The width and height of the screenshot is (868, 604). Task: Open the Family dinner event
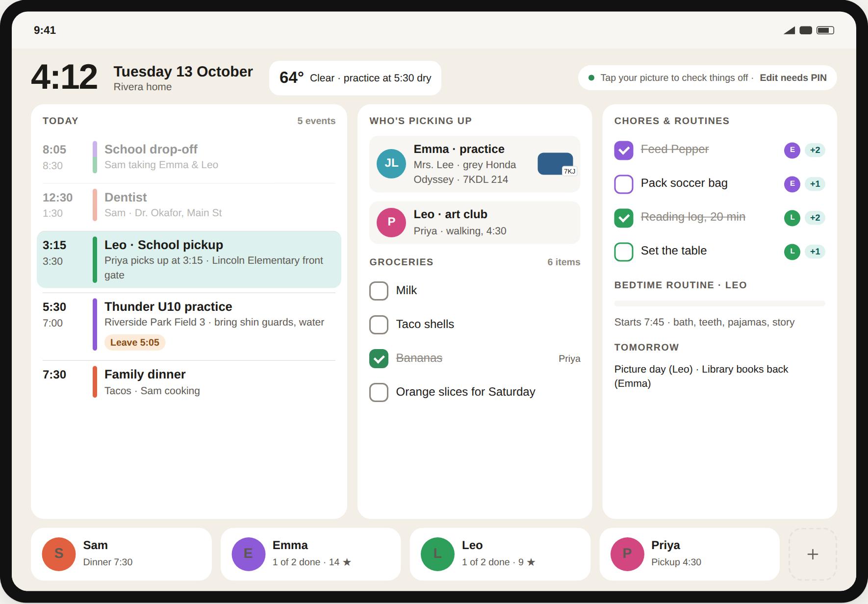pyautogui.click(x=189, y=382)
